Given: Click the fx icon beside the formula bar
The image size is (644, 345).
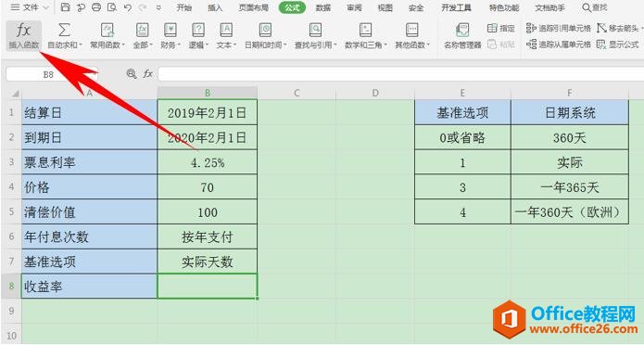Looking at the screenshot, I should (148, 74).
